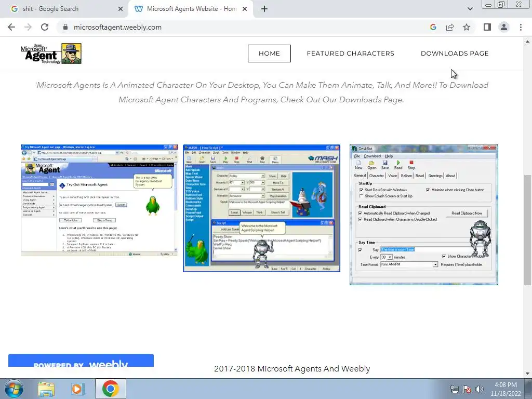Image resolution: width=532 pixels, height=399 pixels.
Task: Click the padlock site info icon
Action: pos(65,27)
